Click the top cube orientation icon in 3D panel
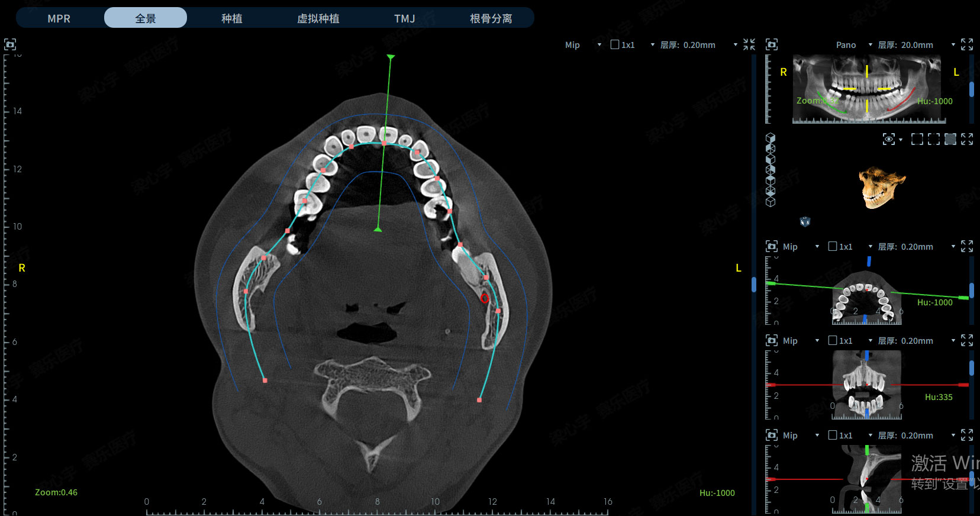The width and height of the screenshot is (980, 516). point(771,138)
